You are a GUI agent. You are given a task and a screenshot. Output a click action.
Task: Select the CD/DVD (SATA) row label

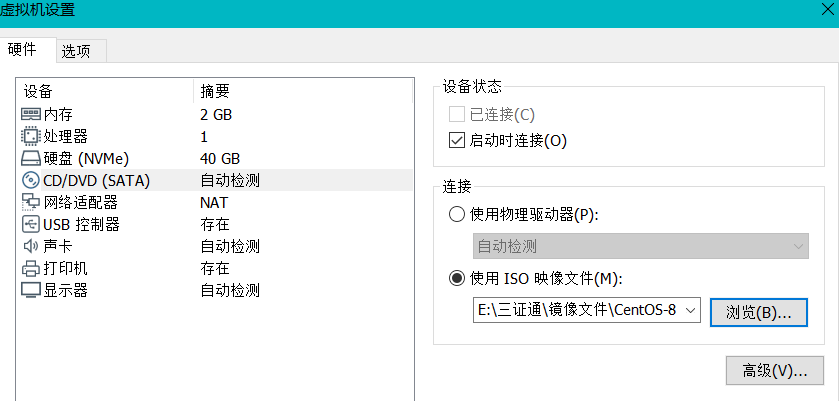[x=97, y=181]
